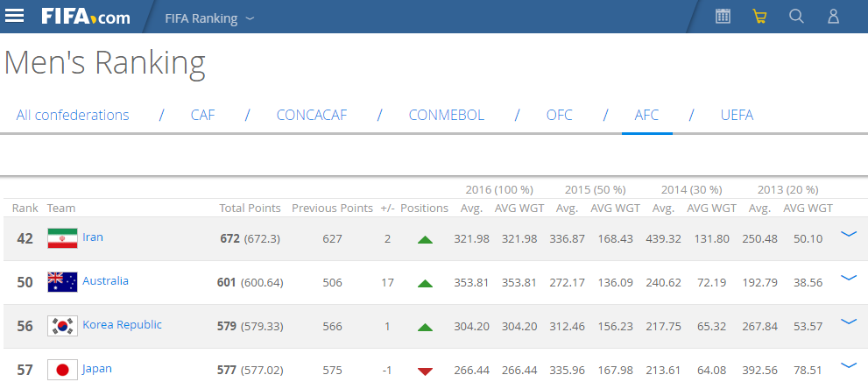Image resolution: width=868 pixels, height=389 pixels.
Task: Expand the Korea Republic row chevron
Action: pyautogui.click(x=848, y=322)
